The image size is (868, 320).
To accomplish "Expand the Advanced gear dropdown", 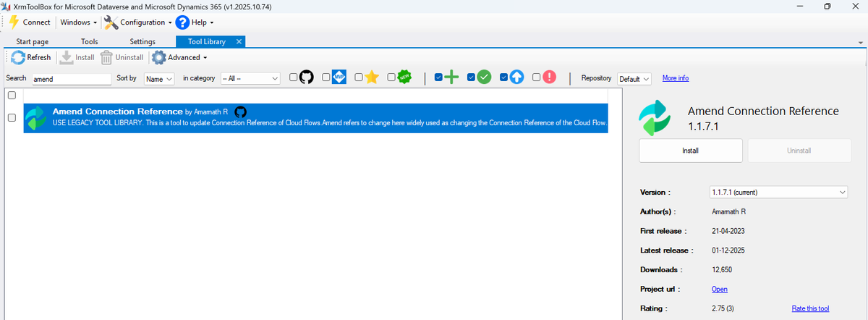I will pyautogui.click(x=179, y=57).
